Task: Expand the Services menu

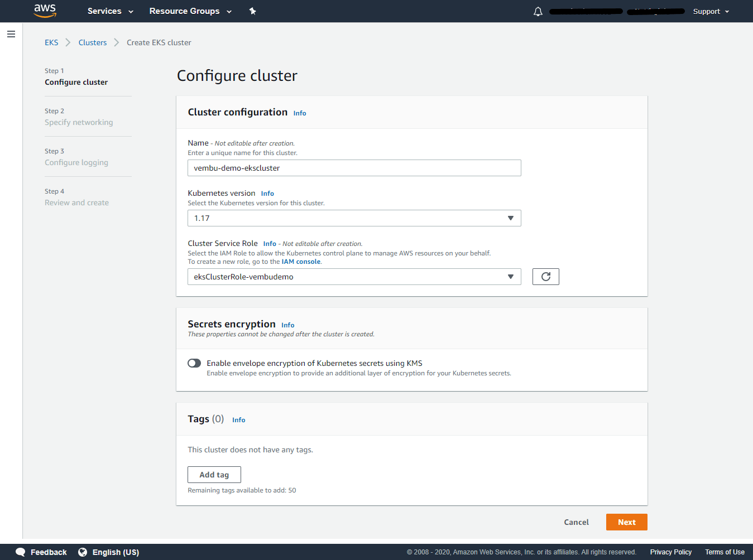Action: (x=111, y=11)
